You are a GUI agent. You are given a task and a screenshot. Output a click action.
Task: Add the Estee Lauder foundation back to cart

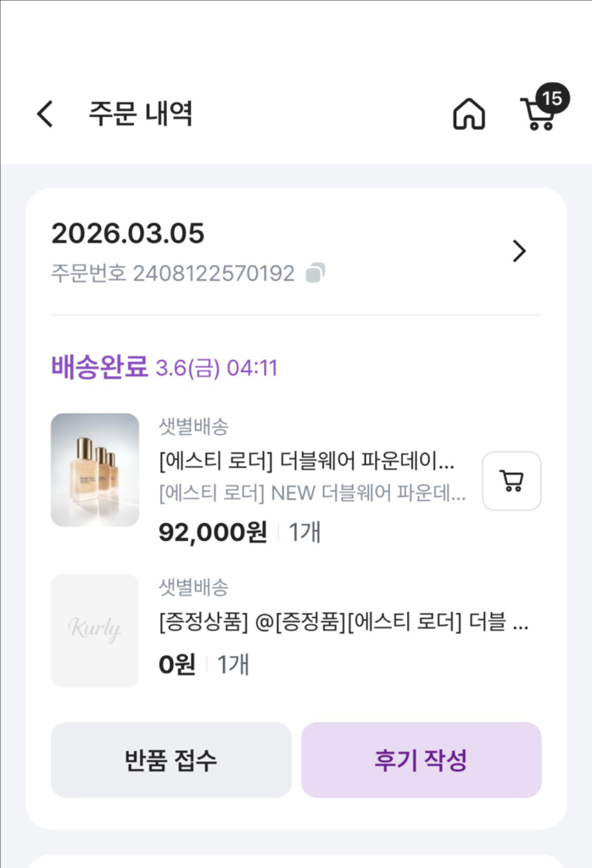[x=511, y=481]
